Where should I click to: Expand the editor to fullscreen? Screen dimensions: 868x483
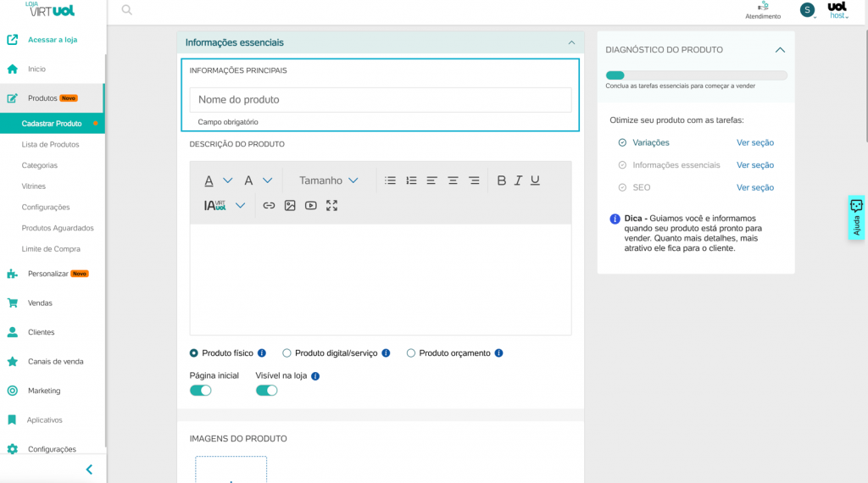pos(331,206)
